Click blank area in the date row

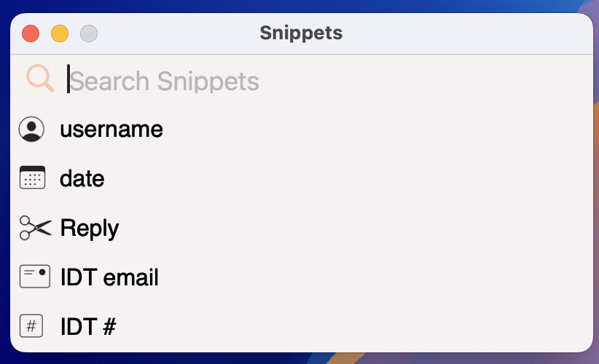pyautogui.click(x=344, y=178)
